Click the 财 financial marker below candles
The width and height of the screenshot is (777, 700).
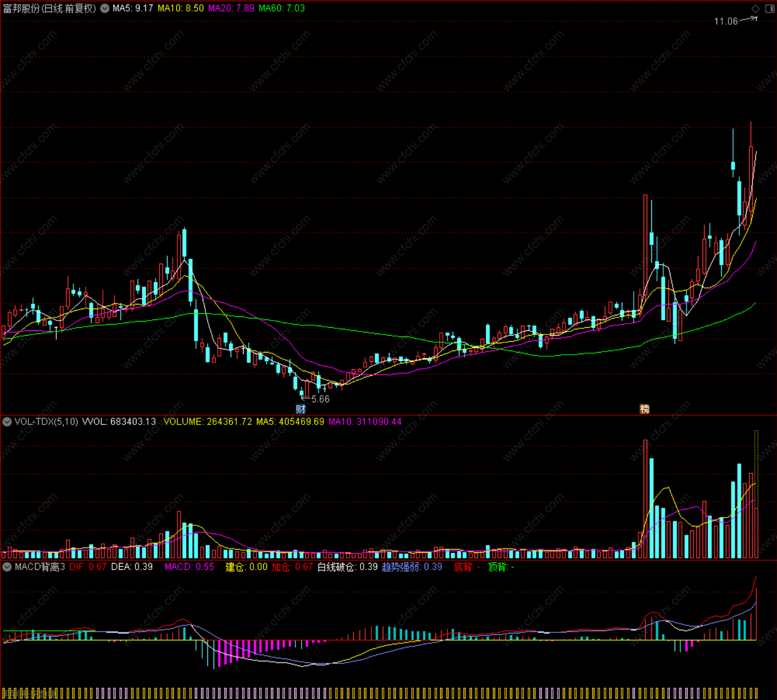pos(301,409)
